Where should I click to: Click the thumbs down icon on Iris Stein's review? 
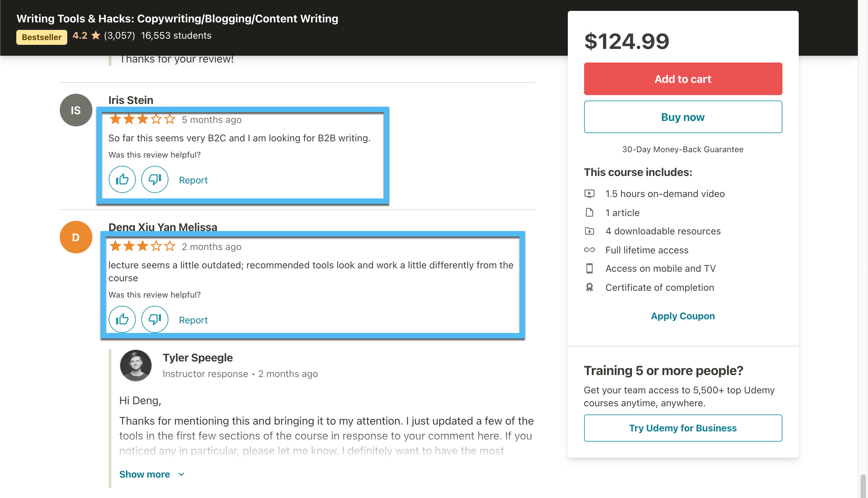155,179
